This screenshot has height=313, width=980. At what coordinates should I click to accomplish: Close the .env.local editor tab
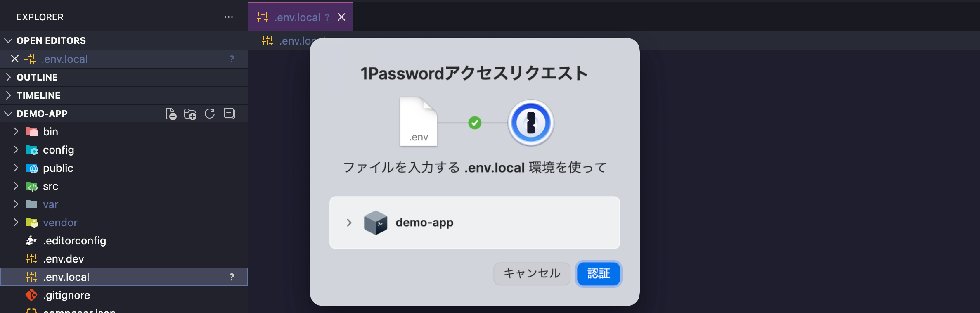341,17
